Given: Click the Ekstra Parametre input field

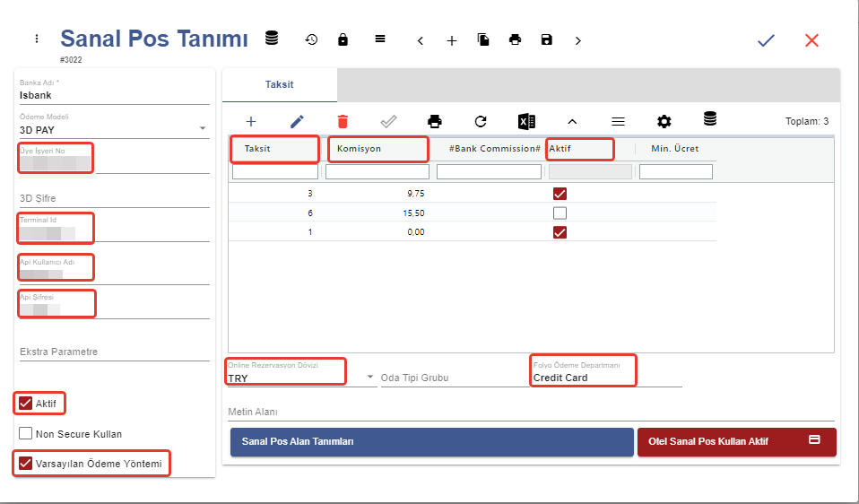Looking at the screenshot, I should [114, 352].
